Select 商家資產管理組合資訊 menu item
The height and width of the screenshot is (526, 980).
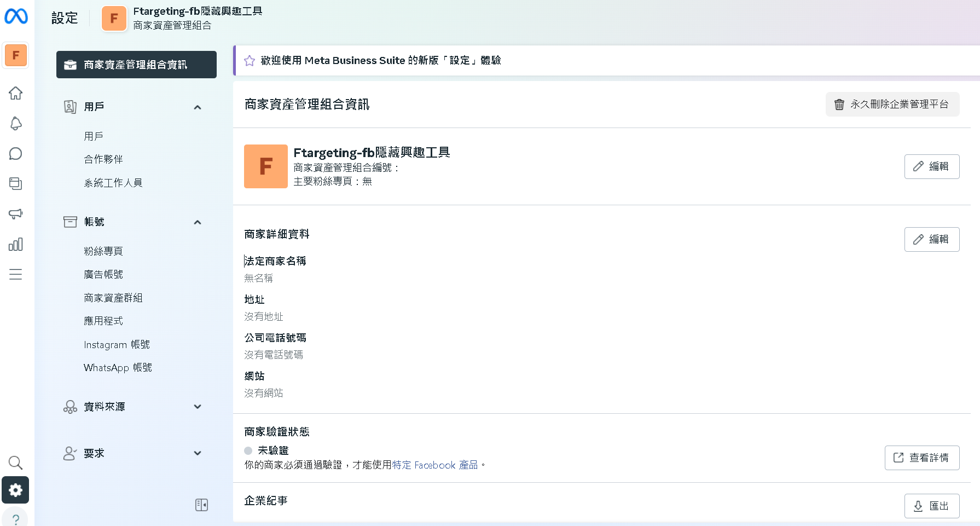pyautogui.click(x=136, y=65)
